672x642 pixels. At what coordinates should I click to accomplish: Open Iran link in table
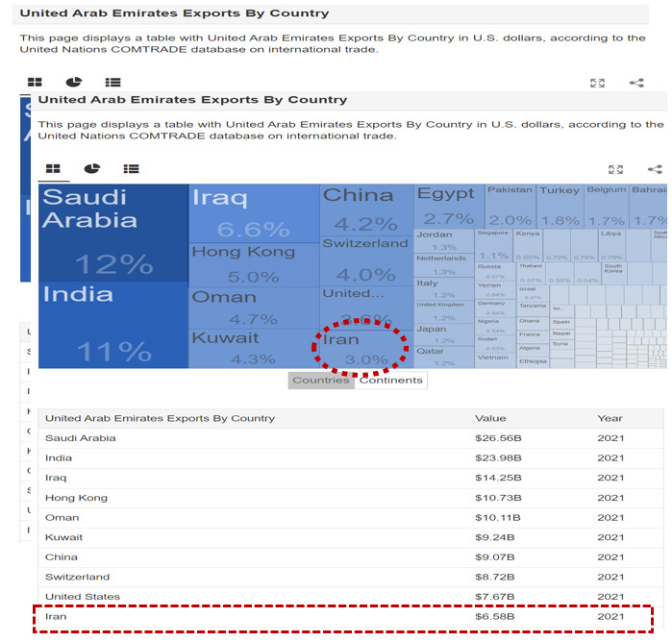56,616
